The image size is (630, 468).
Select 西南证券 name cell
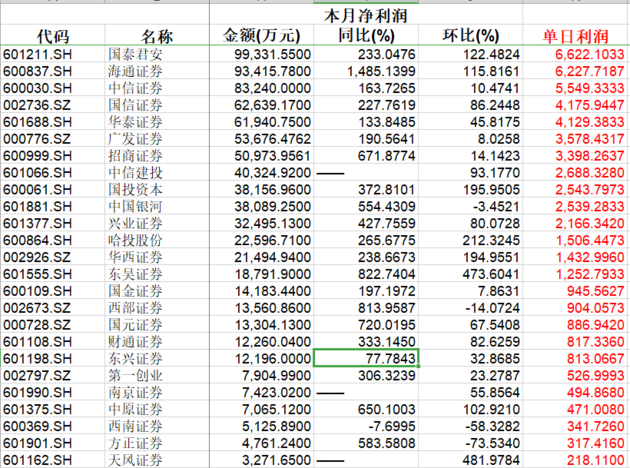157,425
